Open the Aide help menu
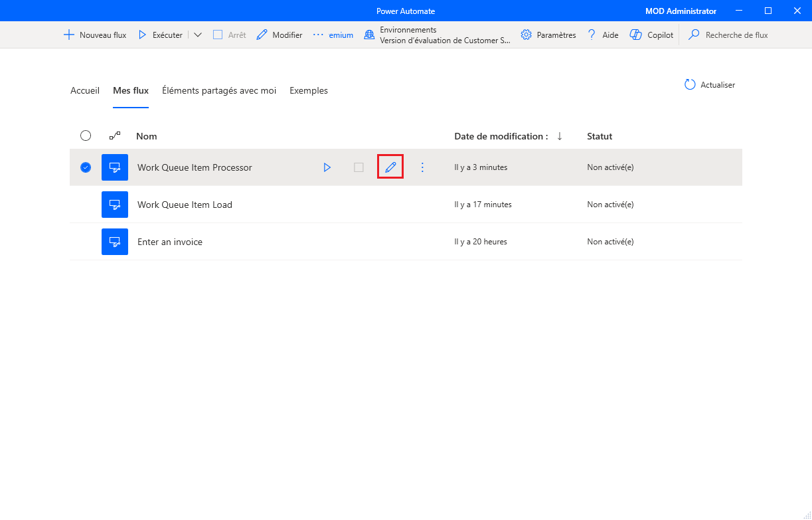 coord(602,35)
